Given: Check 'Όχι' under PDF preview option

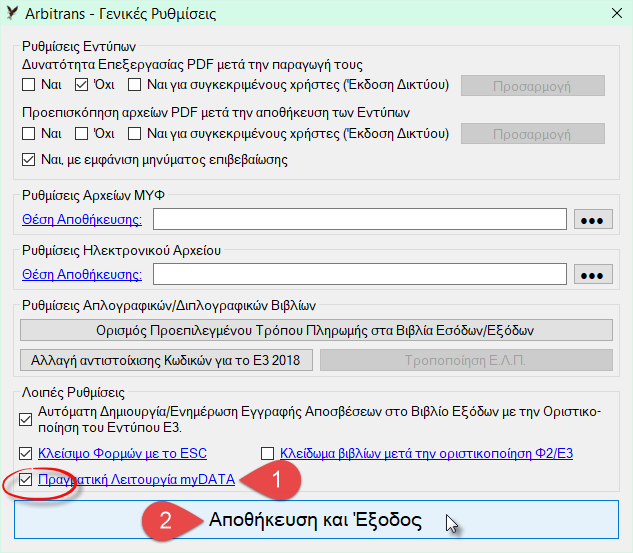Looking at the screenshot, I should [81, 133].
